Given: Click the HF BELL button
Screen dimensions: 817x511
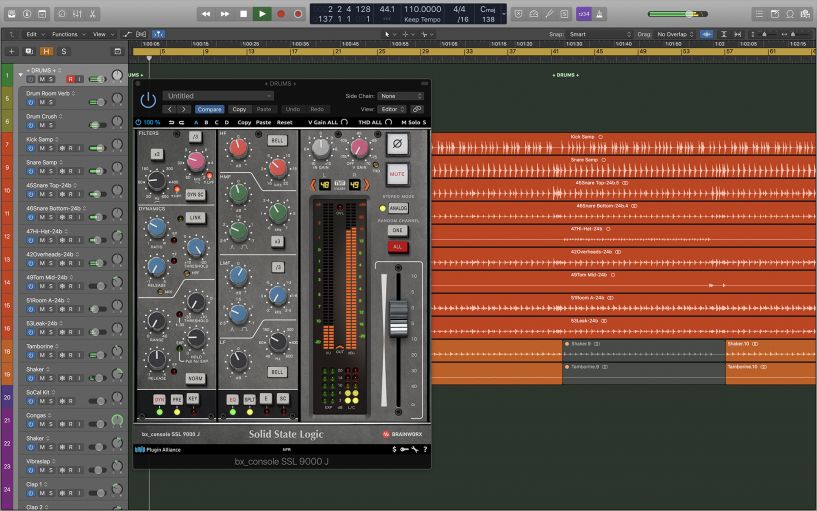Looking at the screenshot, I should (278, 140).
